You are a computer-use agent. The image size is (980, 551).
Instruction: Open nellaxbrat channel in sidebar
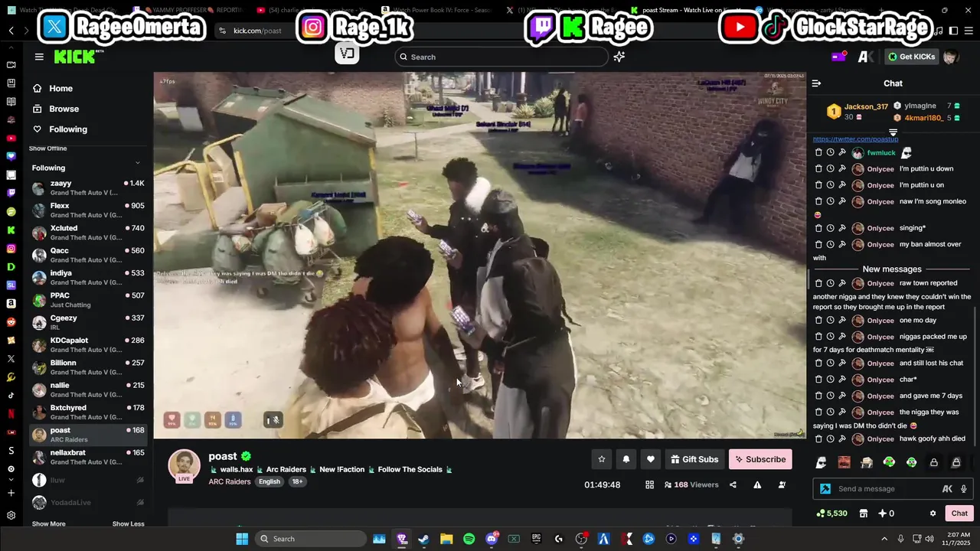click(88, 457)
